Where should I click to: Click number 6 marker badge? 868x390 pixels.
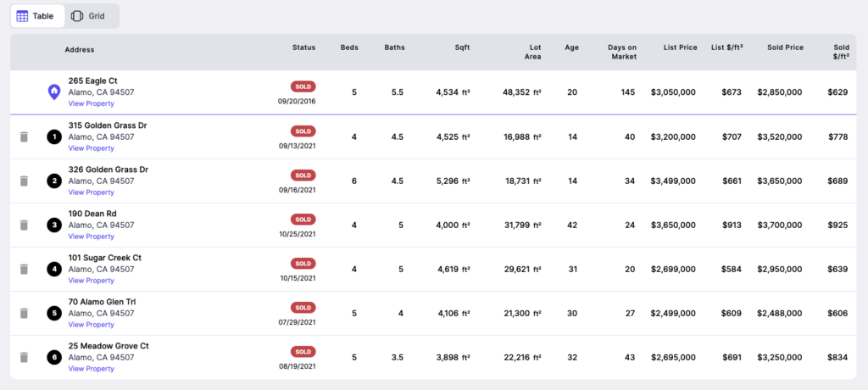pos(54,357)
